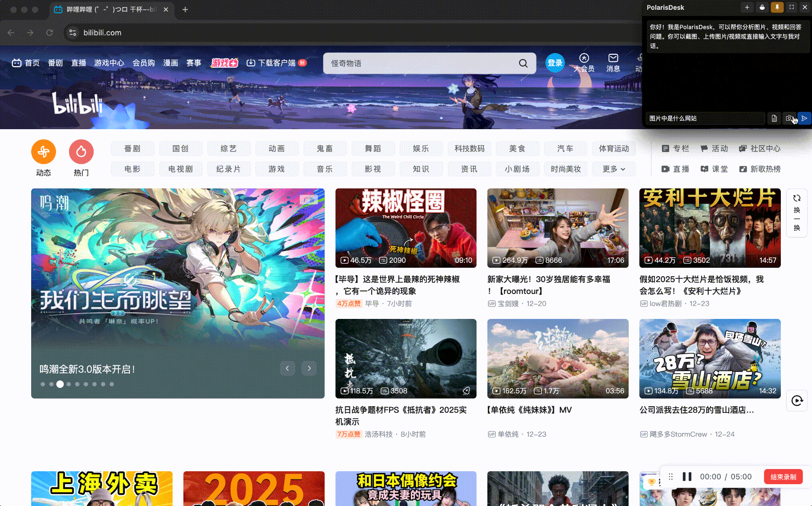Select the first carousel indicator dot

point(43,384)
